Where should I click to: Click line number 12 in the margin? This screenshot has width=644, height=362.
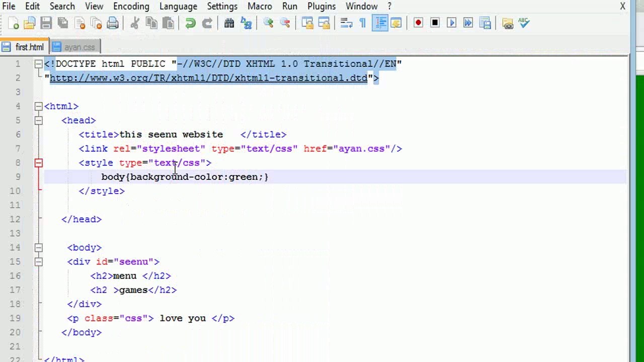pos(15,219)
